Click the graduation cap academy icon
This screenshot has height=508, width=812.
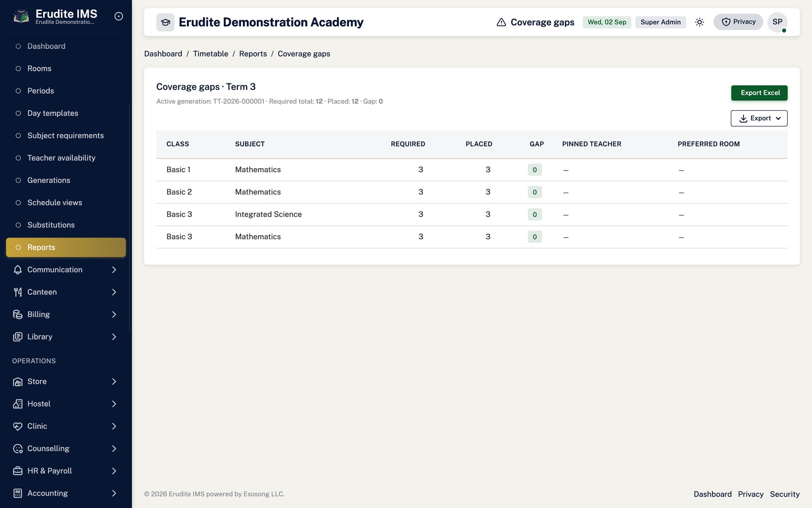pyautogui.click(x=165, y=22)
